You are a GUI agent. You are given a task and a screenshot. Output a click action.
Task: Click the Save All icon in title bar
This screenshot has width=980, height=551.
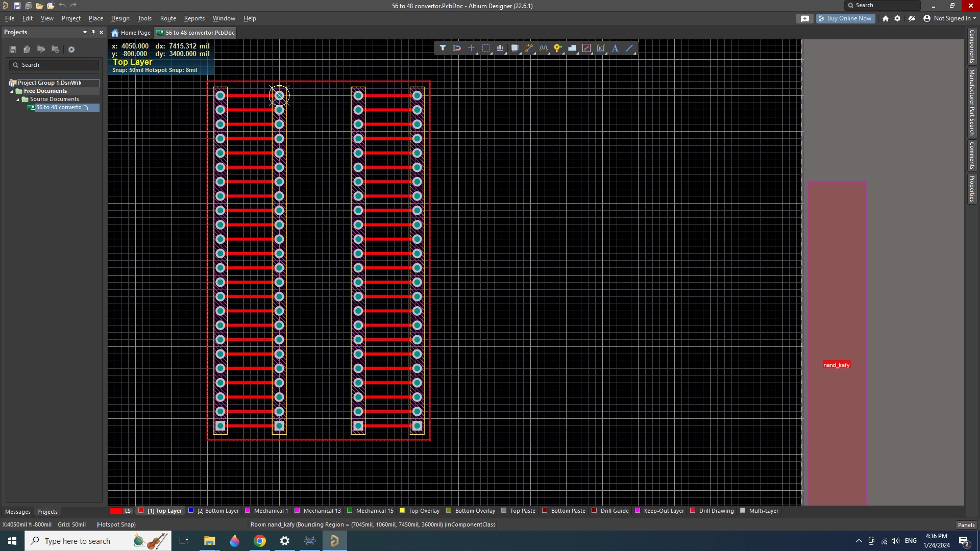click(x=28, y=6)
